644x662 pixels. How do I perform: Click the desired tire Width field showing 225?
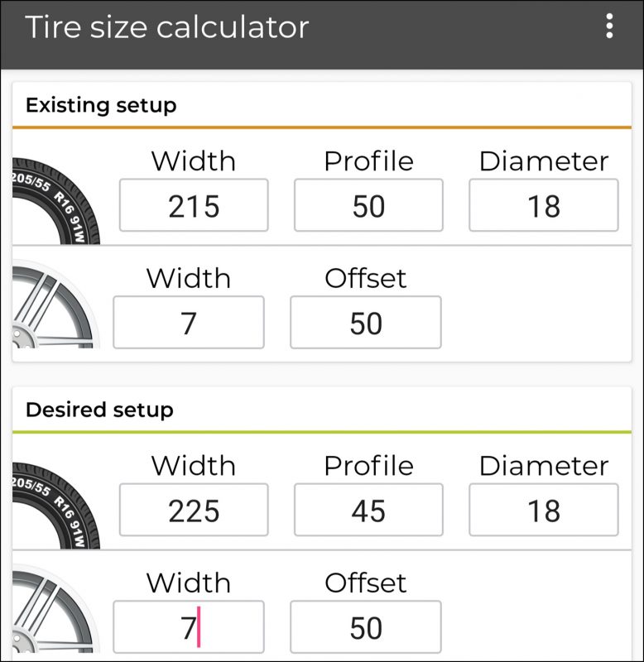pos(193,509)
